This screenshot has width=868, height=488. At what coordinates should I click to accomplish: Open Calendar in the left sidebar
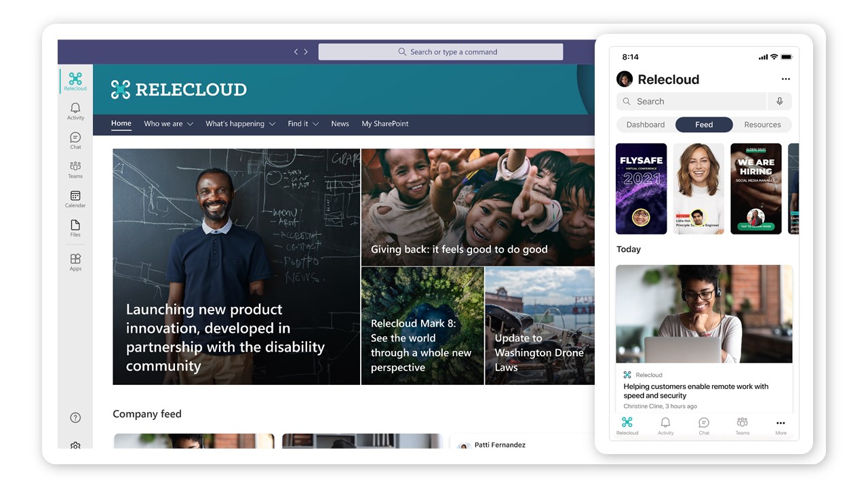click(x=75, y=199)
